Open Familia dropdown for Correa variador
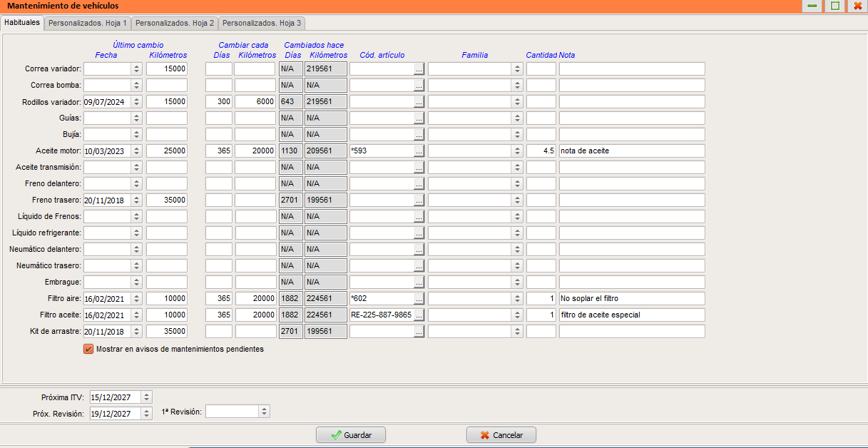Image resolution: width=868 pixels, height=448 pixels. 517,69
